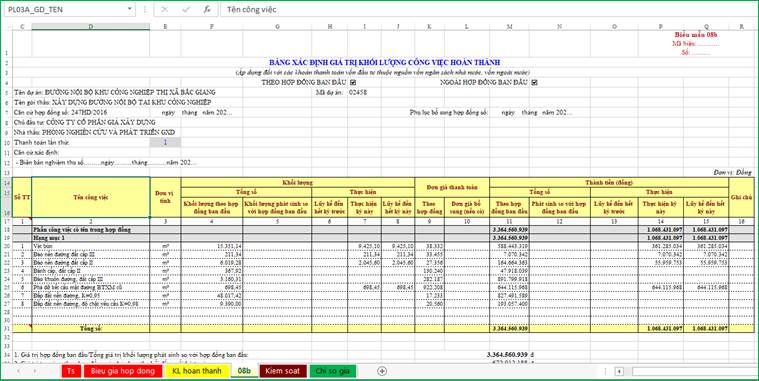Select the 'Thanh toán lần thứ' value cell
The image size is (759, 381).
[165, 142]
